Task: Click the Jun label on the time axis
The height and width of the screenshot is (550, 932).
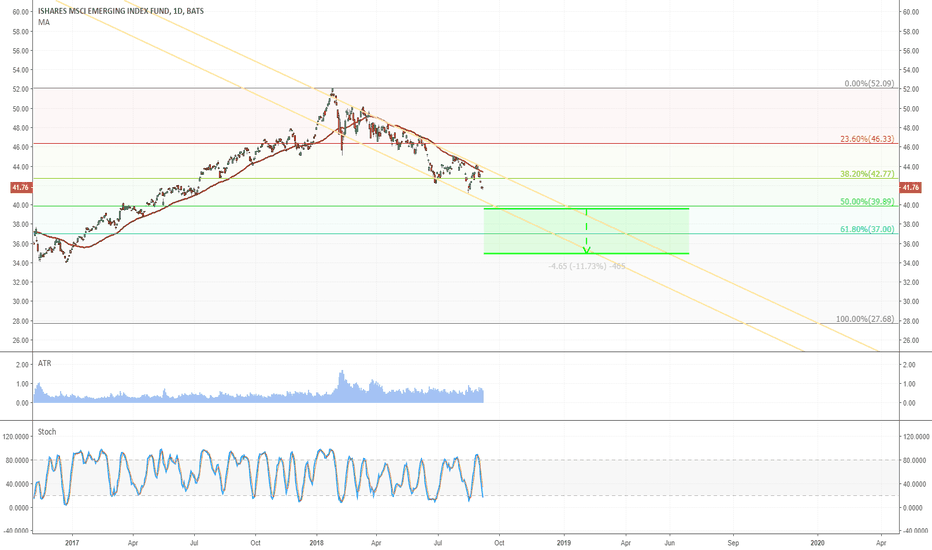Action: [x=670, y=543]
